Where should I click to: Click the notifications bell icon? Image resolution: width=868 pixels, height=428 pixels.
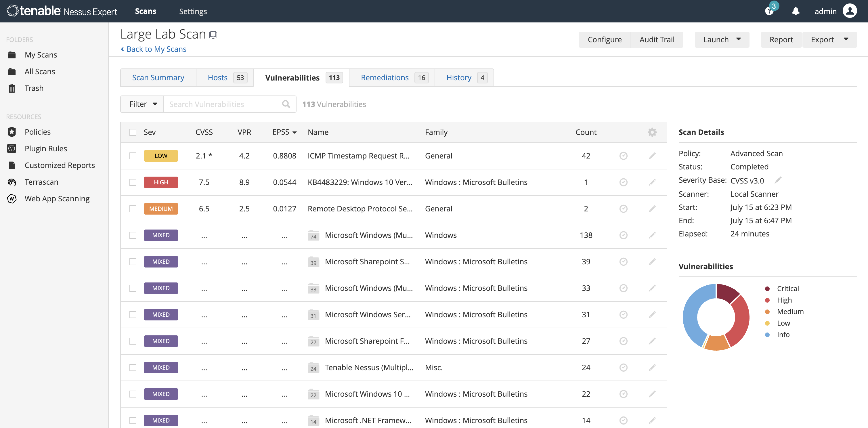[x=796, y=11]
